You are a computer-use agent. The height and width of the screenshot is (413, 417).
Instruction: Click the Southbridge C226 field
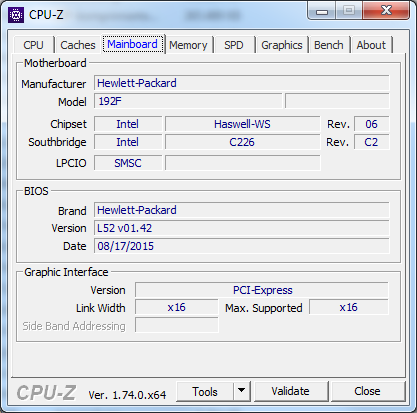242,142
